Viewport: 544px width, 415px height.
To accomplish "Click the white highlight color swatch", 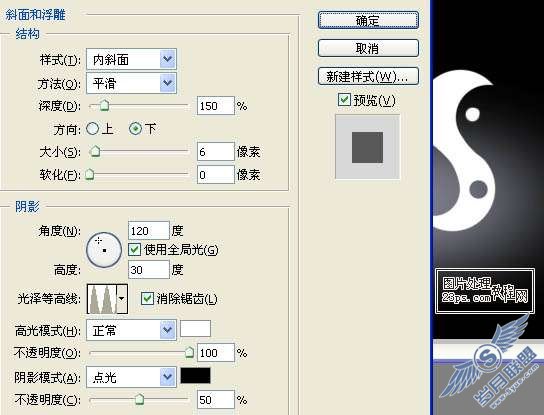I will point(195,329).
